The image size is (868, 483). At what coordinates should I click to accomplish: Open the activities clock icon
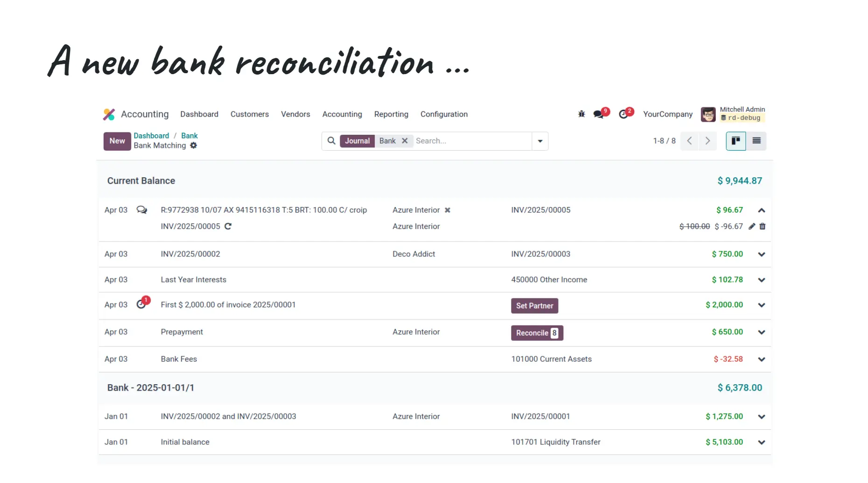[624, 114]
